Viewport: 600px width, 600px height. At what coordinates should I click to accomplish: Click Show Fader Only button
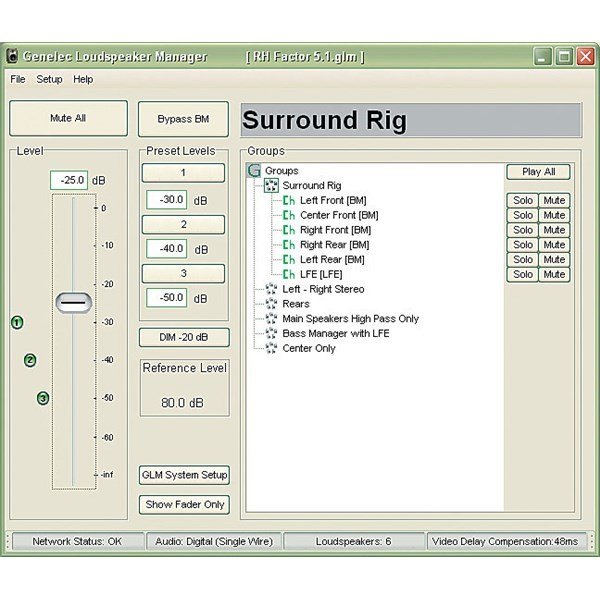pyautogui.click(x=184, y=505)
